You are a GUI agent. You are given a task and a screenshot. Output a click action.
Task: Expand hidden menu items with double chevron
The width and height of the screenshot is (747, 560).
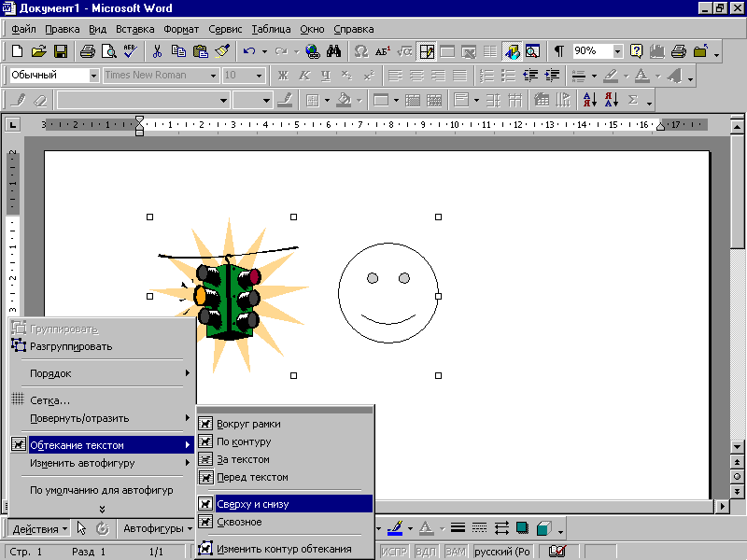[102, 509]
